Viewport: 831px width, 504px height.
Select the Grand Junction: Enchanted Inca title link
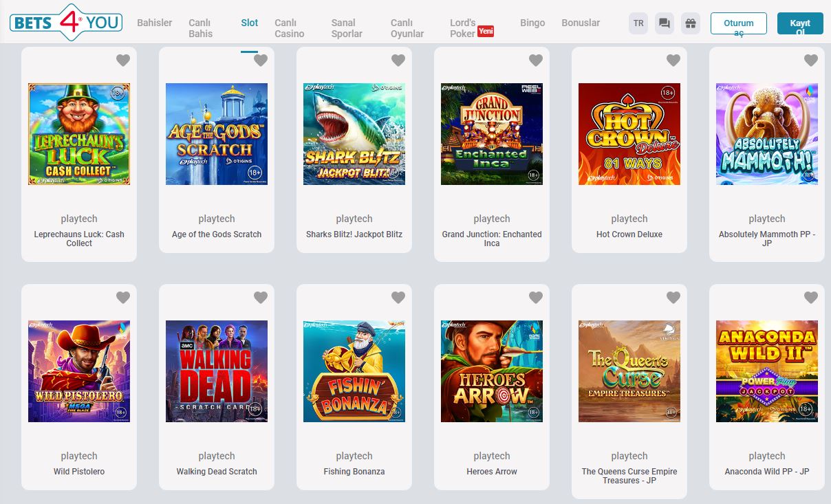(492, 239)
